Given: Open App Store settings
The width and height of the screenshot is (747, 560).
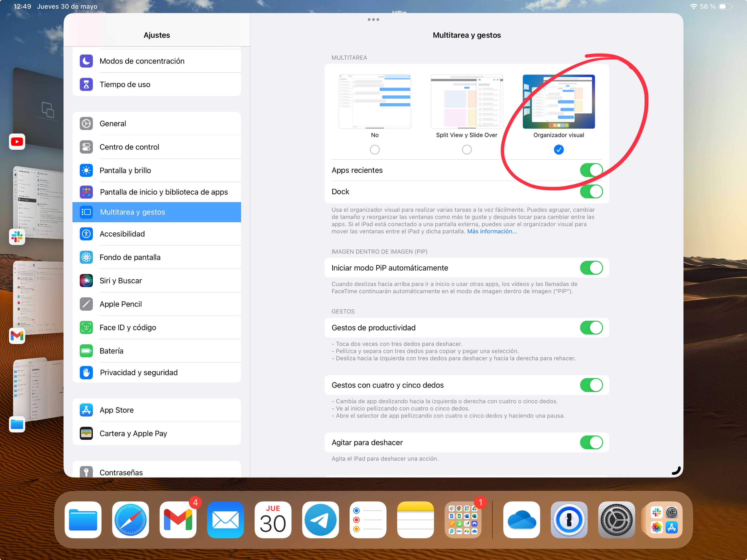Looking at the screenshot, I should pyautogui.click(x=157, y=410).
